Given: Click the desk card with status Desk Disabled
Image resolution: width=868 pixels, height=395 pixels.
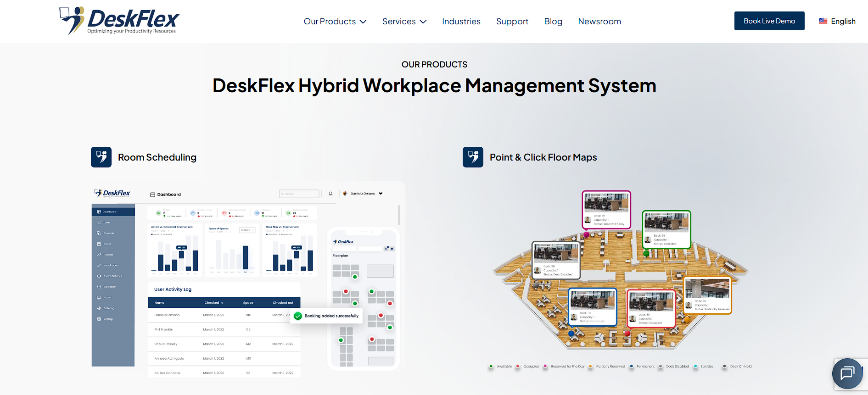Looking at the screenshot, I should (x=556, y=260).
